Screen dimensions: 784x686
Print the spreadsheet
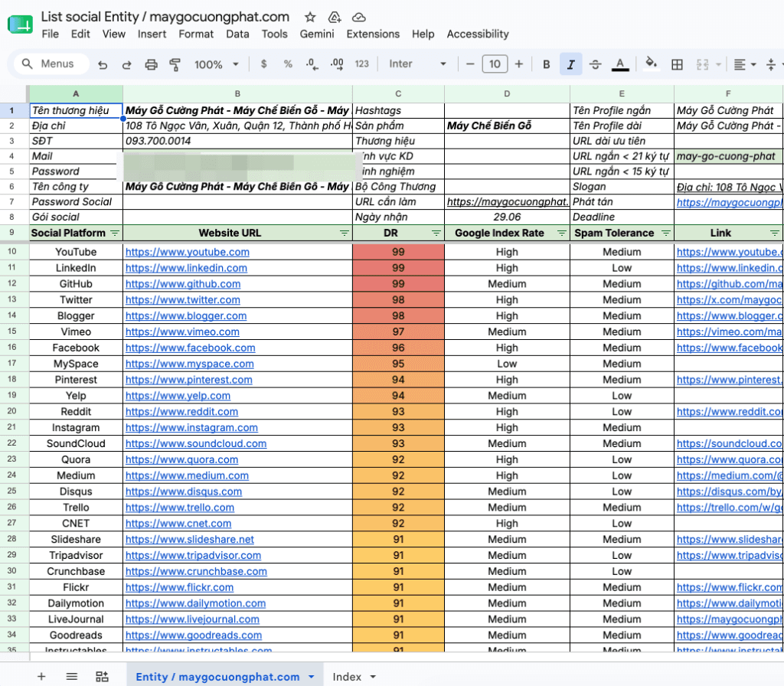(x=151, y=64)
